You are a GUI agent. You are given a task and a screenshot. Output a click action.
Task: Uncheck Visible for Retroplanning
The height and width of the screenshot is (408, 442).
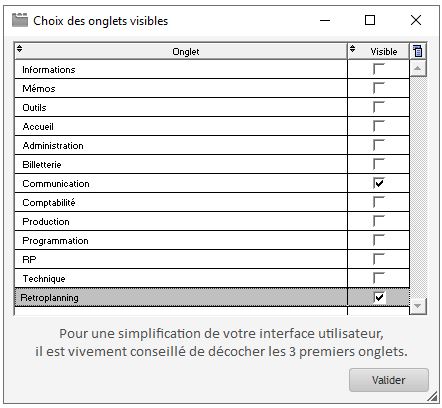[x=379, y=297]
